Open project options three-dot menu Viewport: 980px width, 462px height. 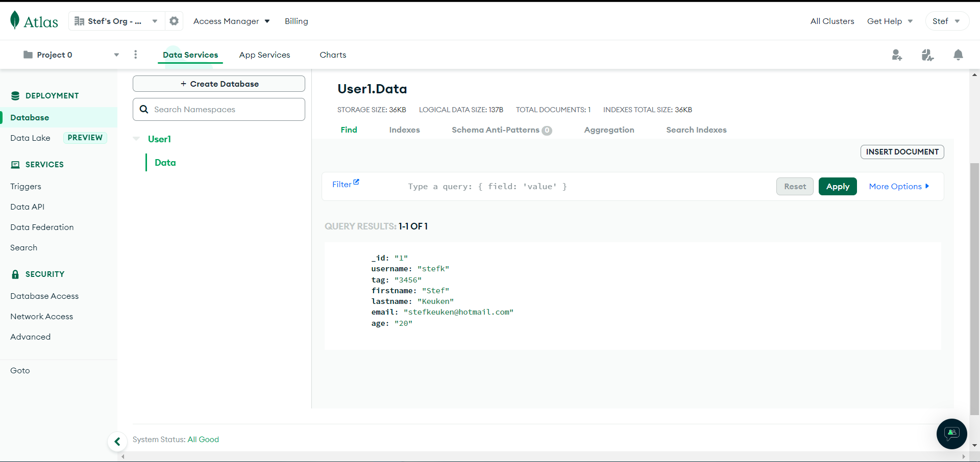click(135, 55)
